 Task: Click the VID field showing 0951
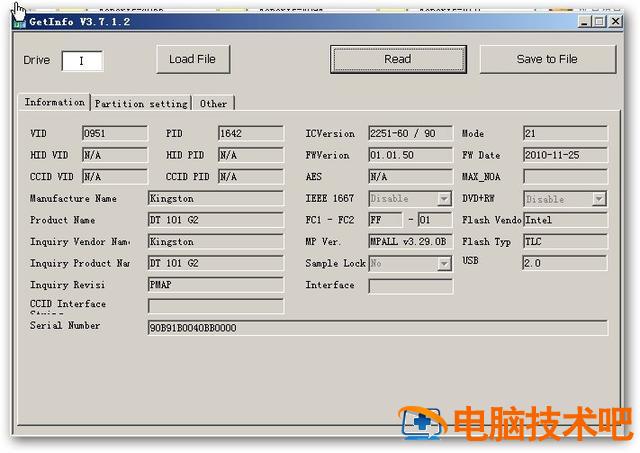pos(115,133)
